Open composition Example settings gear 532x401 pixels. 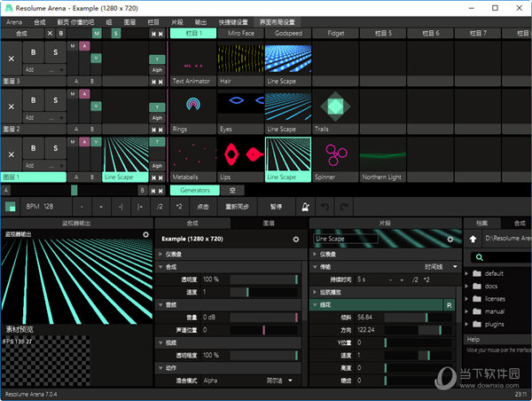coord(296,240)
